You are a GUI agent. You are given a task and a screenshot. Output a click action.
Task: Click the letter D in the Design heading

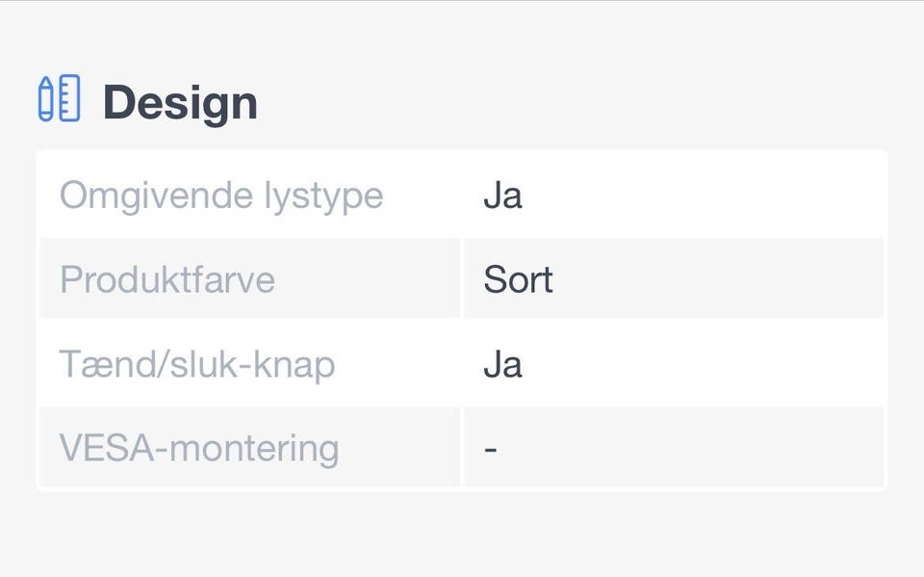tap(118, 103)
